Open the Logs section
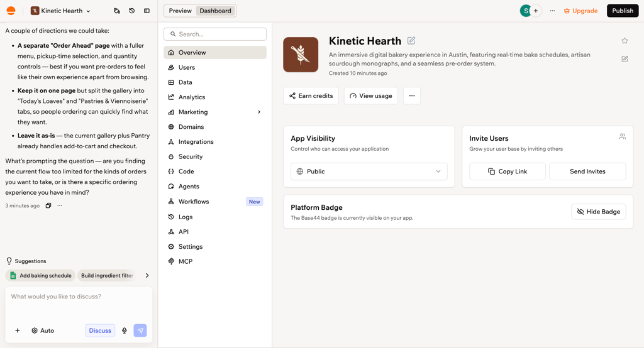This screenshot has height=348, width=644. click(x=215, y=217)
